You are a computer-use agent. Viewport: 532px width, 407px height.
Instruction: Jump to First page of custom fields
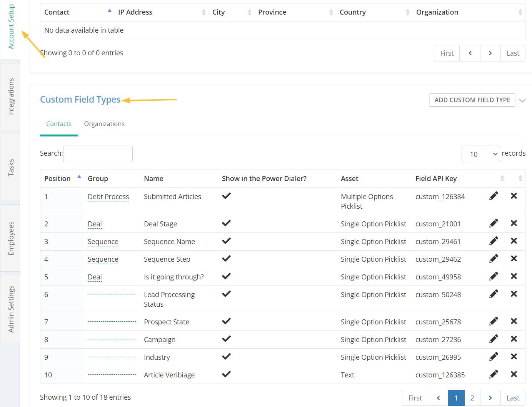click(x=415, y=398)
